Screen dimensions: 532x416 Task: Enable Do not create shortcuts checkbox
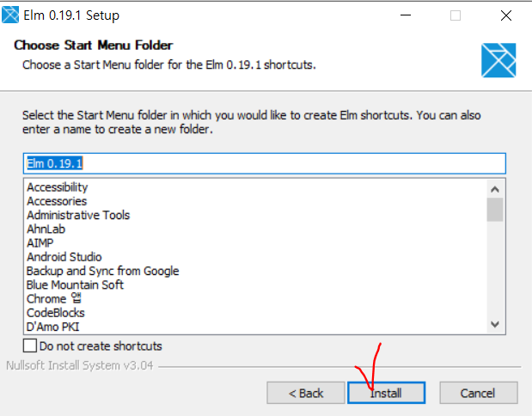(31, 346)
